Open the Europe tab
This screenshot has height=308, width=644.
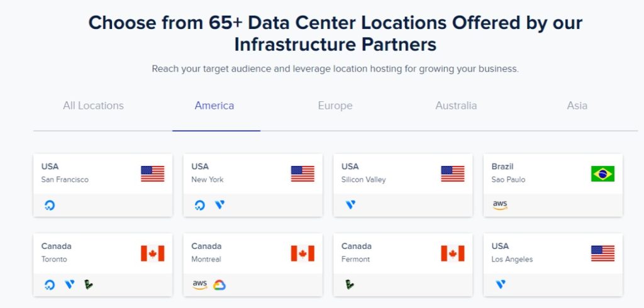pos(335,106)
